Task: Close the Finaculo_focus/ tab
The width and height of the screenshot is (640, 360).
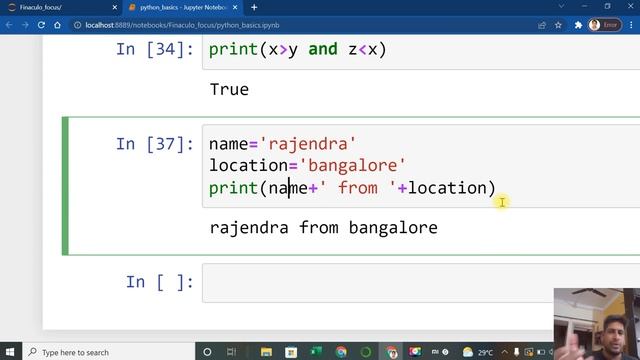Action: [114, 7]
